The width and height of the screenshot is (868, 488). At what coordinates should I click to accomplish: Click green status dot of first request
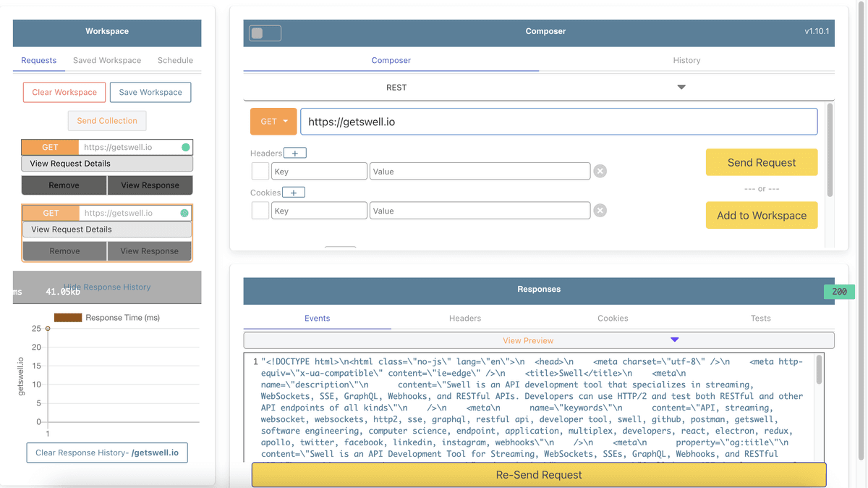[x=186, y=147]
